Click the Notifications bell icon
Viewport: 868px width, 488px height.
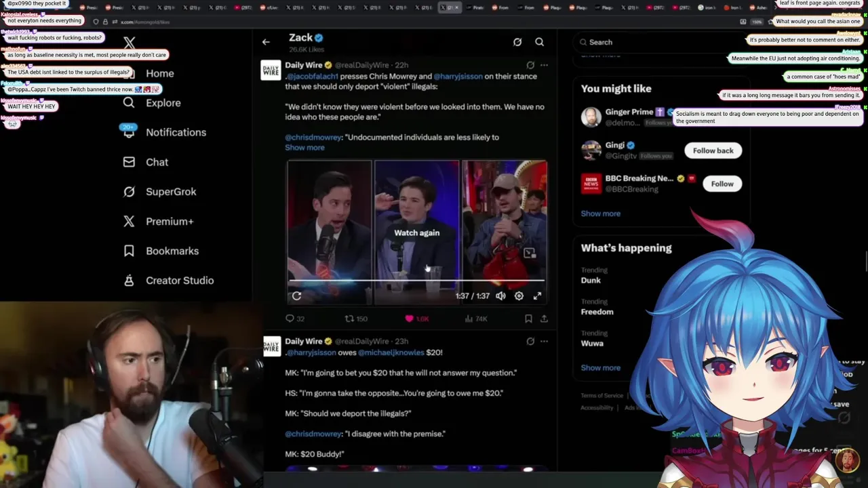[x=129, y=132]
